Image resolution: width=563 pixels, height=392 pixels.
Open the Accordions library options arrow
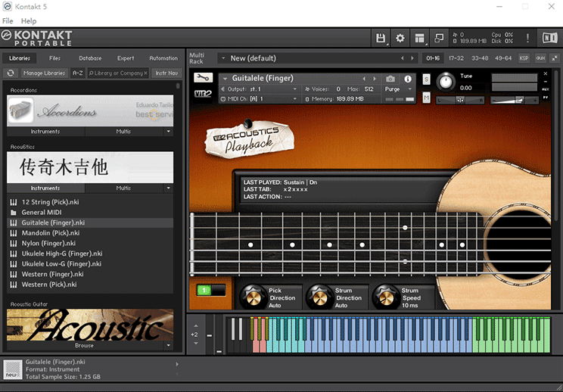tap(169, 132)
